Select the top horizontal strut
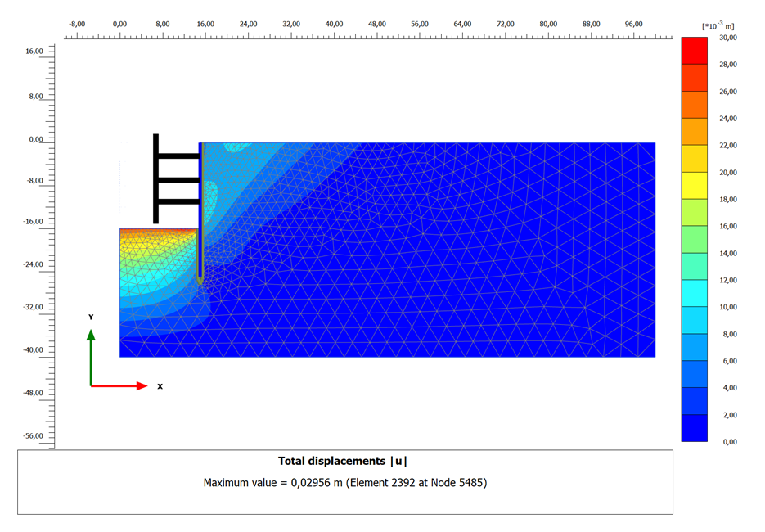The width and height of the screenshot is (765, 532). click(x=178, y=156)
